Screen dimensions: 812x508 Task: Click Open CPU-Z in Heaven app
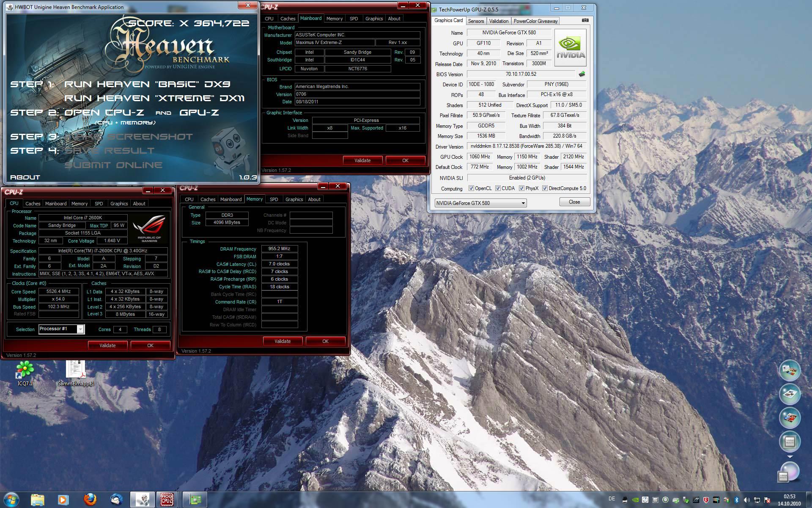coord(104,113)
